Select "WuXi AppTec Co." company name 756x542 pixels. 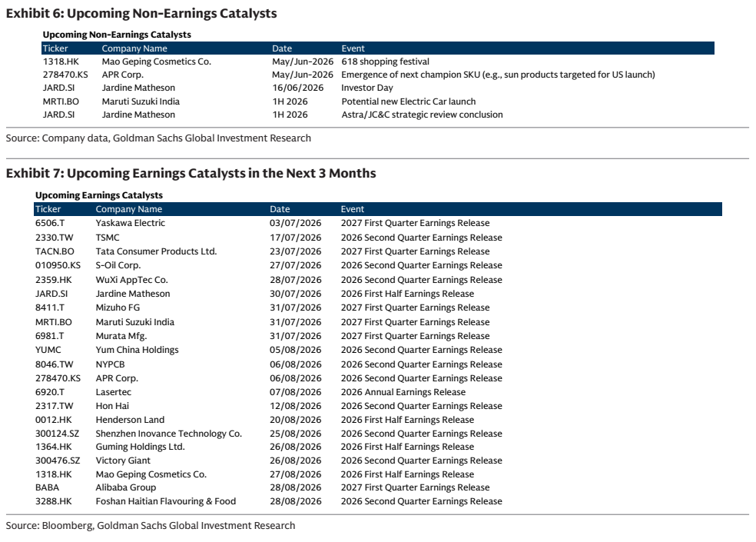click(x=131, y=280)
